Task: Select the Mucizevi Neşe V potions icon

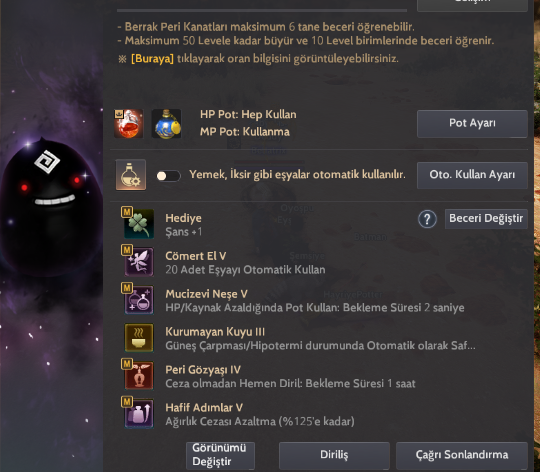Action: point(139,300)
